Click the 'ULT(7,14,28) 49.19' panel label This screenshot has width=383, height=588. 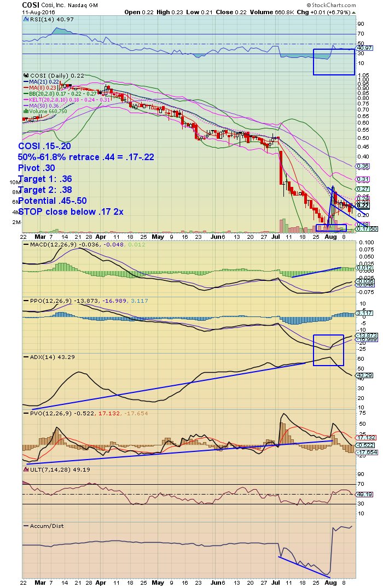pos(60,469)
